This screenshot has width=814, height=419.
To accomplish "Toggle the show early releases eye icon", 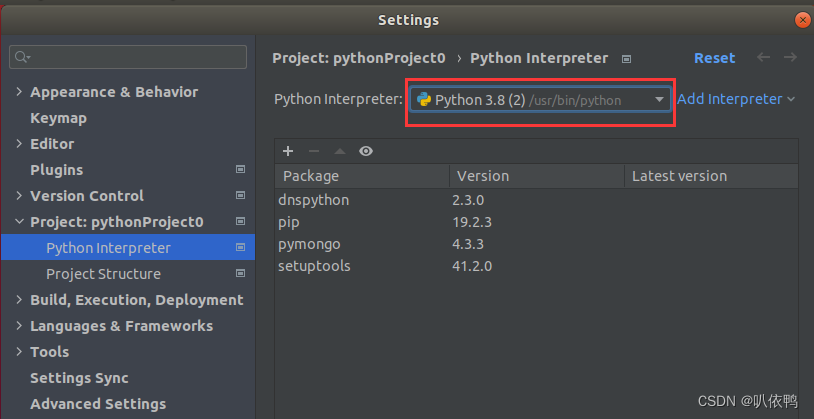I will (366, 151).
